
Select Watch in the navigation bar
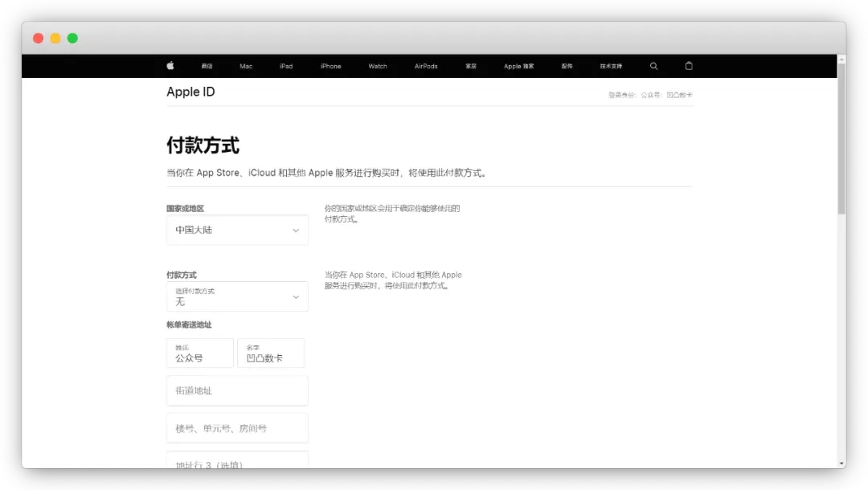378,67
